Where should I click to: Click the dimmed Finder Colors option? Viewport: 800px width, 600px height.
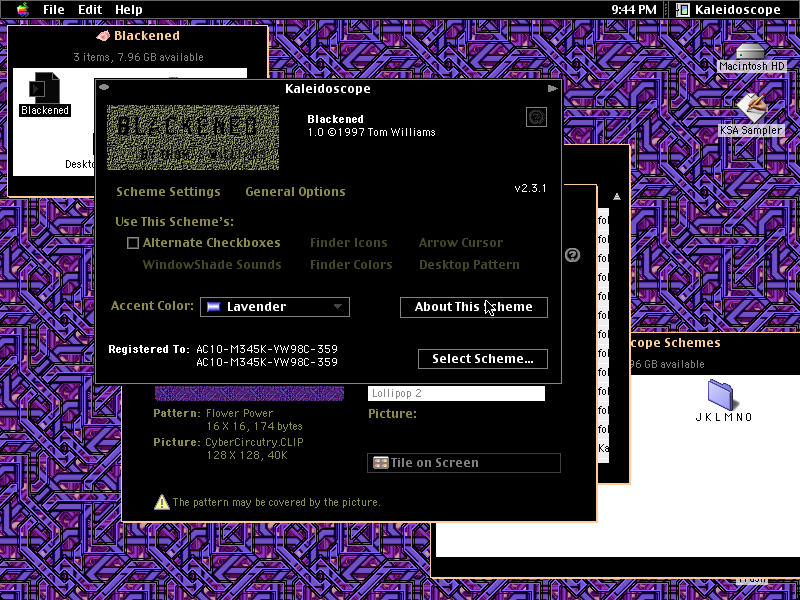coord(351,265)
